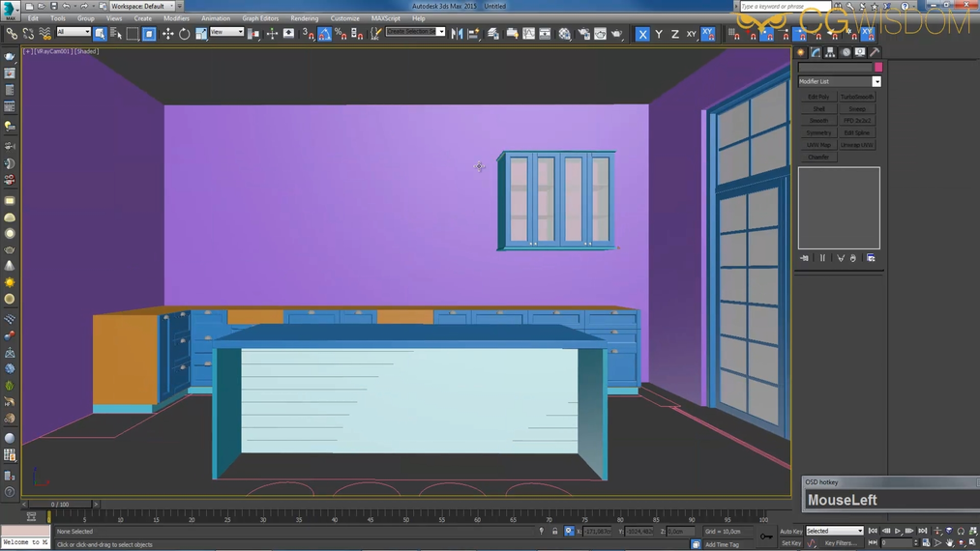The width and height of the screenshot is (980, 551).
Task: Click the Mirror tool icon
Action: pyautogui.click(x=458, y=34)
